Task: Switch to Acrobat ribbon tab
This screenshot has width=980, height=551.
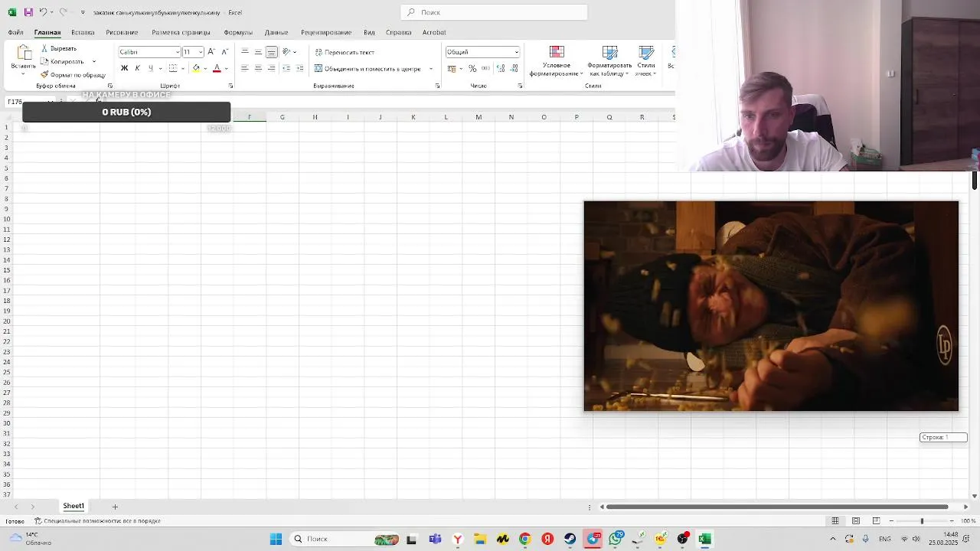Action: click(434, 32)
